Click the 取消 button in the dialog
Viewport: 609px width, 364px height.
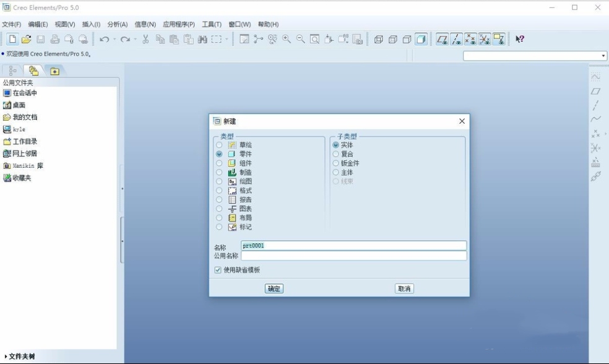coord(404,288)
